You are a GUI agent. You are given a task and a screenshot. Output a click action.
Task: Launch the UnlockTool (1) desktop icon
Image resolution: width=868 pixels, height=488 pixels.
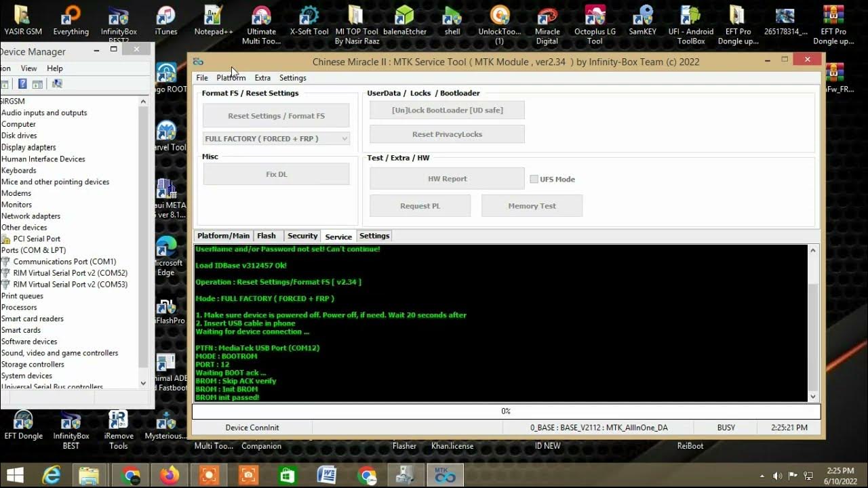pos(500,24)
